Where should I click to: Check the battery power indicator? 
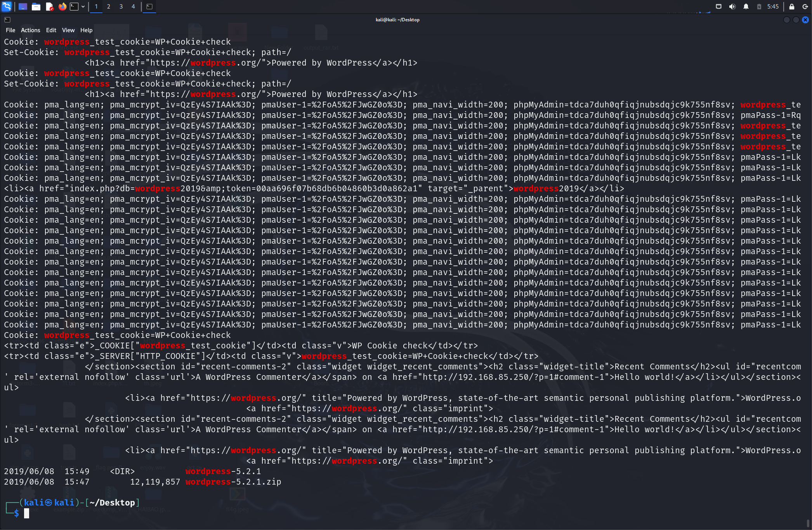(759, 6)
